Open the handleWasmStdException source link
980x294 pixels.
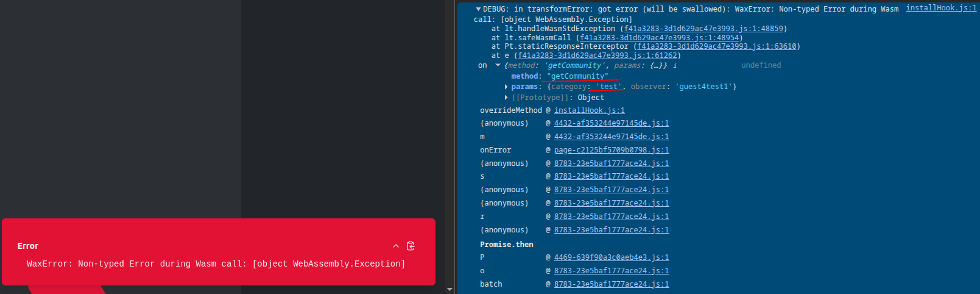click(703, 29)
